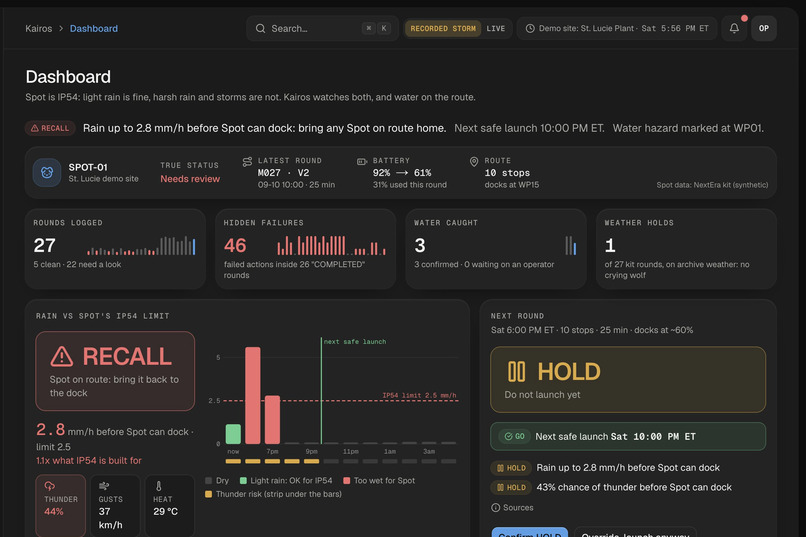
Task: Click the Hidden Failures sparkline chart
Action: pos(331,246)
